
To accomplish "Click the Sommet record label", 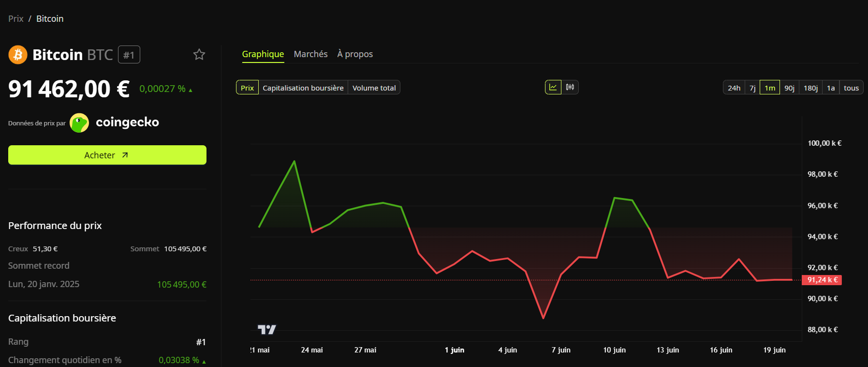I will pos(39,266).
